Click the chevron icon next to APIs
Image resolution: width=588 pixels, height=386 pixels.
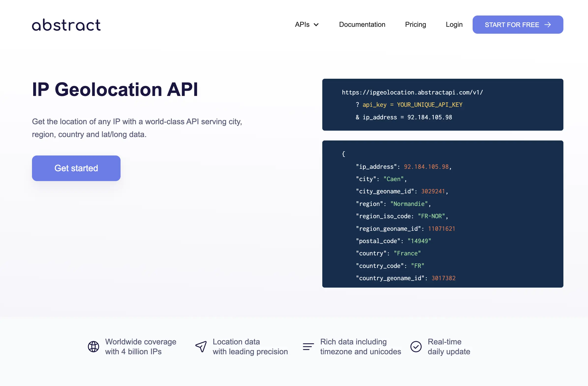tap(316, 25)
